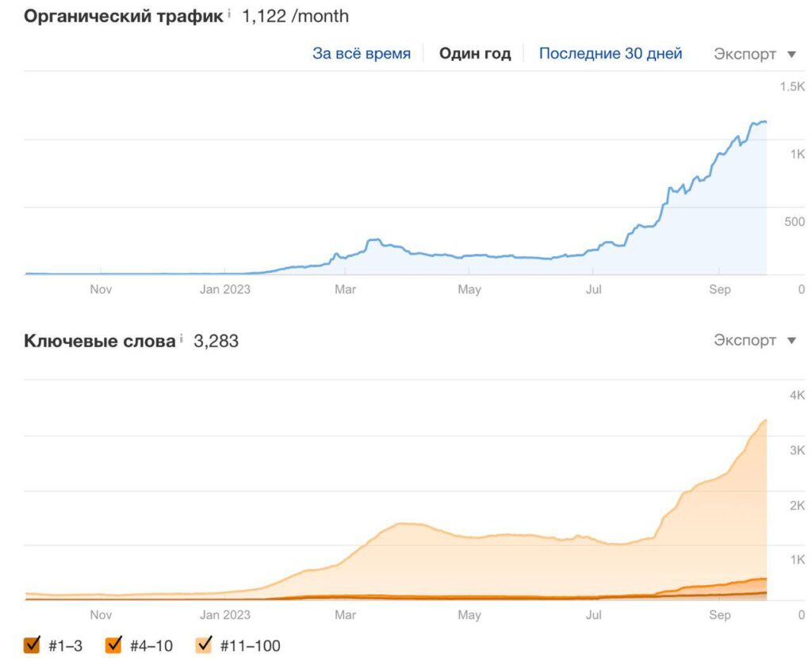812x658 pixels.
Task: Toggle the #1–3 positions checkbox
Action: click(x=33, y=645)
